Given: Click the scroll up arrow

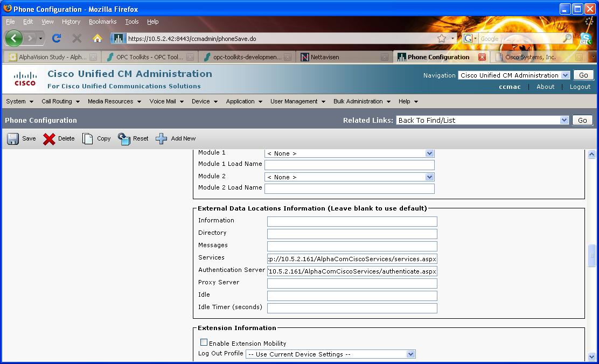Looking at the screenshot, I should 592,155.
